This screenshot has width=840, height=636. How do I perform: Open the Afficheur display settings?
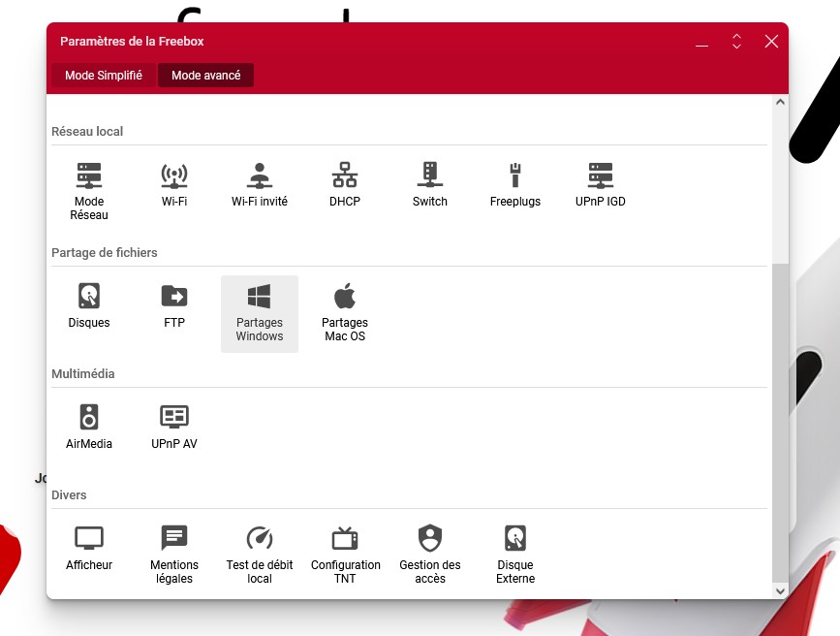[89, 548]
